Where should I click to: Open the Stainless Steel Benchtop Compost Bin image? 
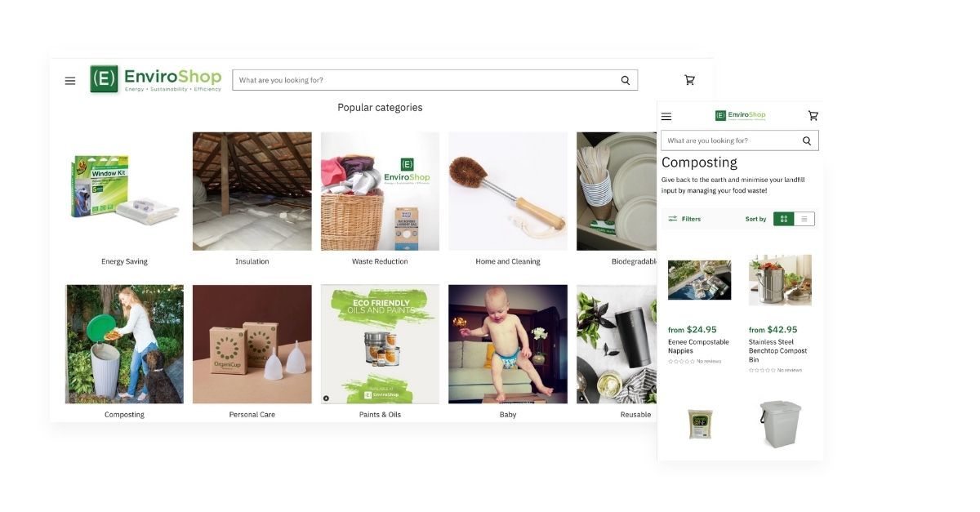[780, 279]
